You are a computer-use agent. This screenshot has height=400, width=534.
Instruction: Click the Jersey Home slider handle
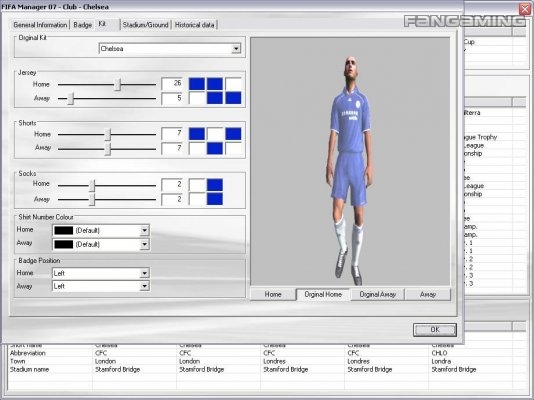(x=117, y=84)
